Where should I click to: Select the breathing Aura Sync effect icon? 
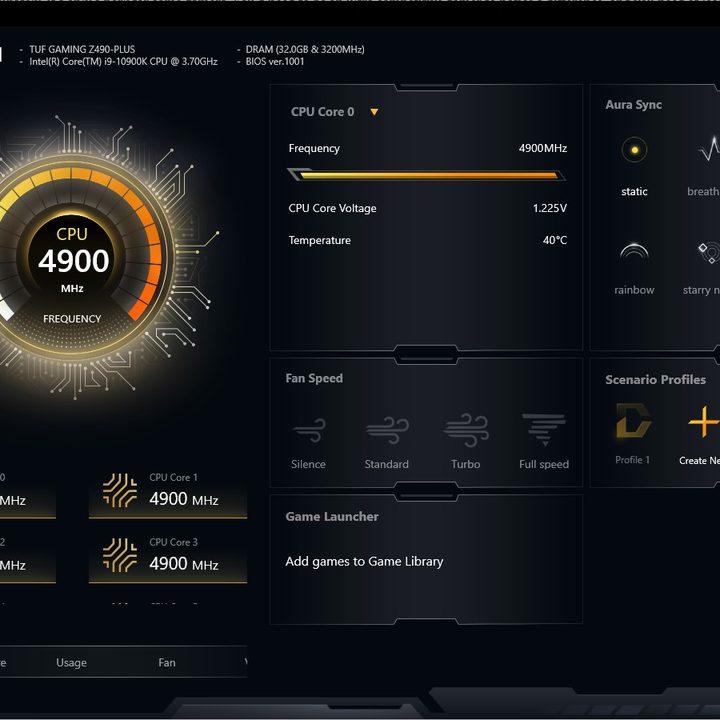click(x=709, y=149)
